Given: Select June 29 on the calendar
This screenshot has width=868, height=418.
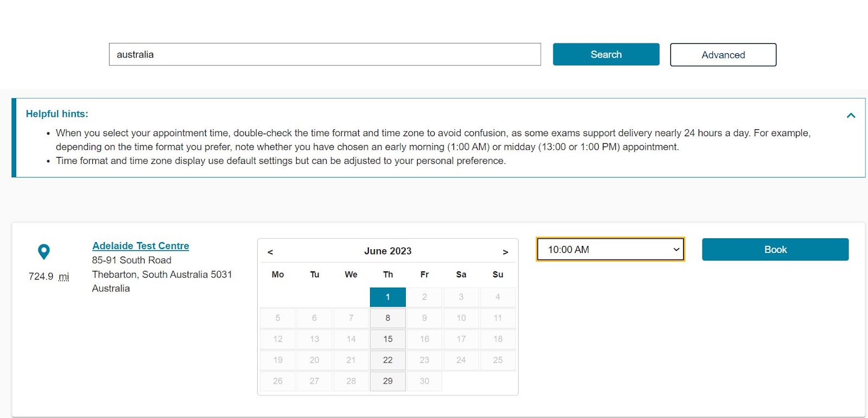Looking at the screenshot, I should click(x=388, y=381).
